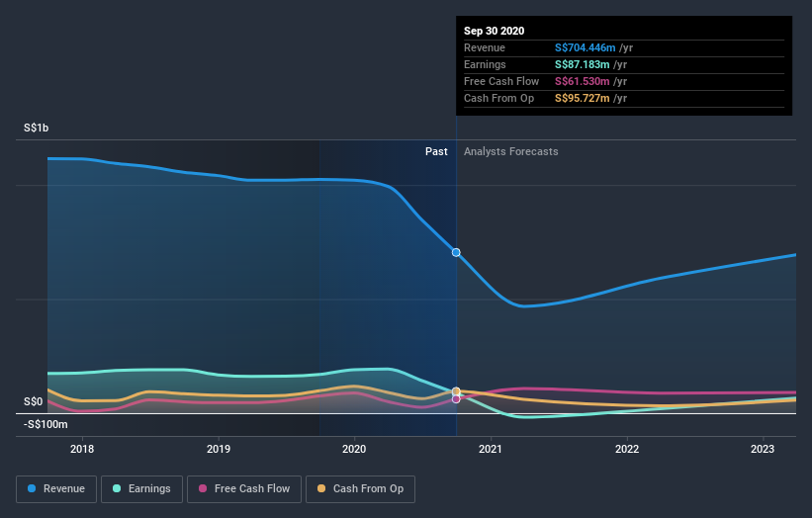Image resolution: width=812 pixels, height=518 pixels.
Task: Click the S$0 y-axis label
Action: pos(34,402)
